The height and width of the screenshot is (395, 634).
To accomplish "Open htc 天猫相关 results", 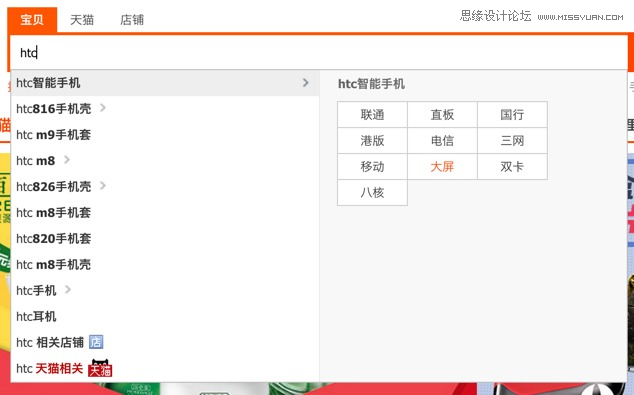I will [x=49, y=368].
